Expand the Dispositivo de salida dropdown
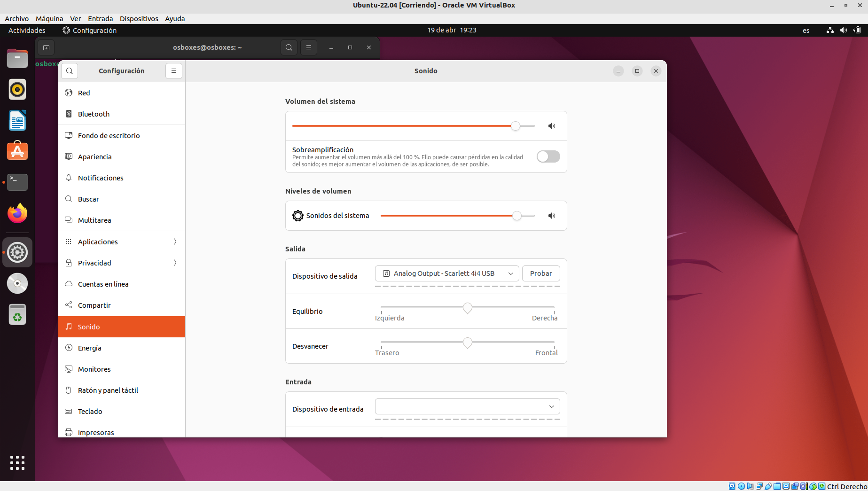The image size is (868, 491). 447,273
